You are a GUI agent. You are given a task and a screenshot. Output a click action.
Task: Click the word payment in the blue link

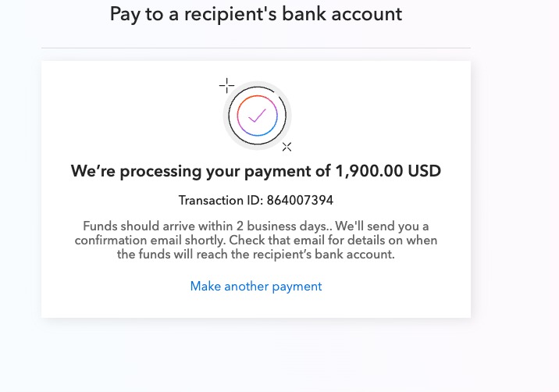(297, 287)
